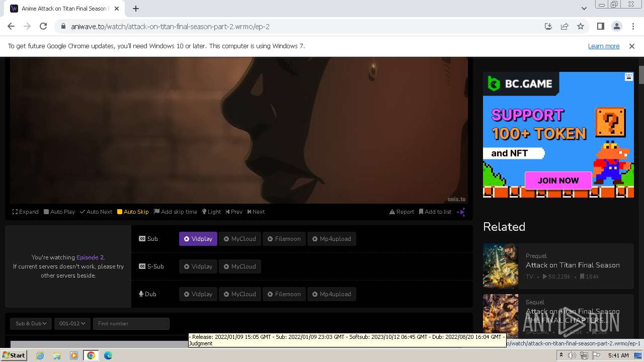Choose Dub Mp4upload server
This screenshot has height=362, width=644.
click(x=332, y=294)
